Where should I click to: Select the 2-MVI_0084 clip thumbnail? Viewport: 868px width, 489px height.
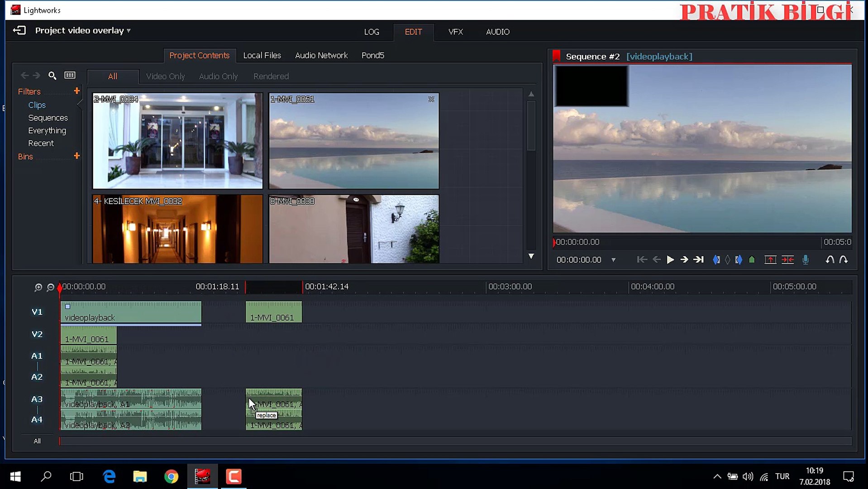pyautogui.click(x=177, y=141)
